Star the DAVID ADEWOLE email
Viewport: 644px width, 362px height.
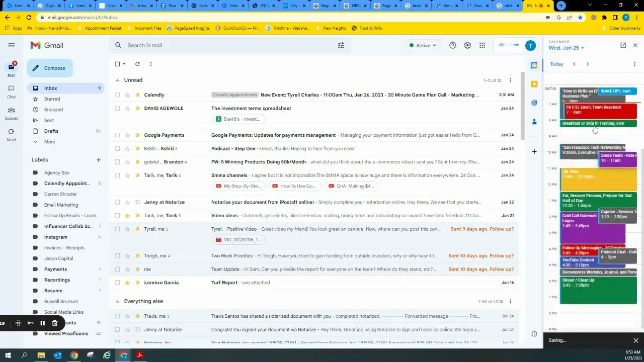[x=127, y=108]
